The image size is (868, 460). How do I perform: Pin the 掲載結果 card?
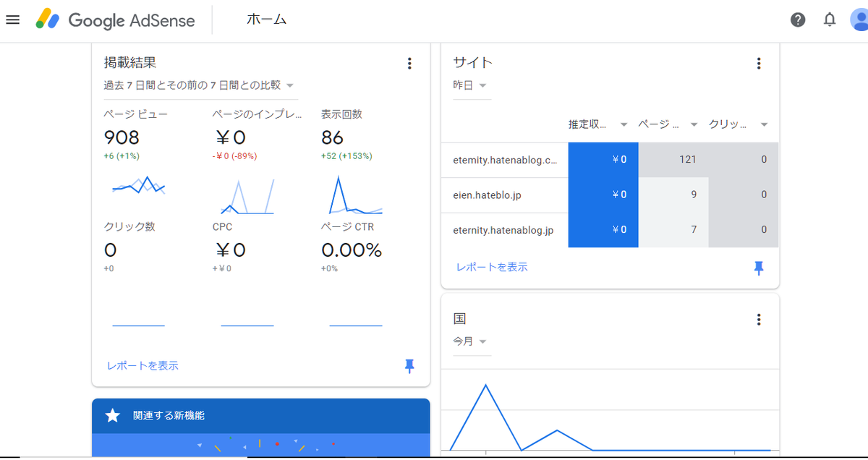pos(409,366)
